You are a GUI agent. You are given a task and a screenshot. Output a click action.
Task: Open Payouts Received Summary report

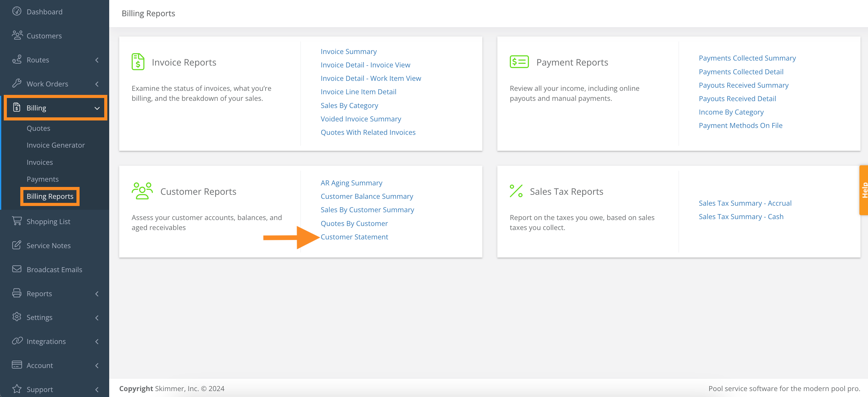[743, 85]
